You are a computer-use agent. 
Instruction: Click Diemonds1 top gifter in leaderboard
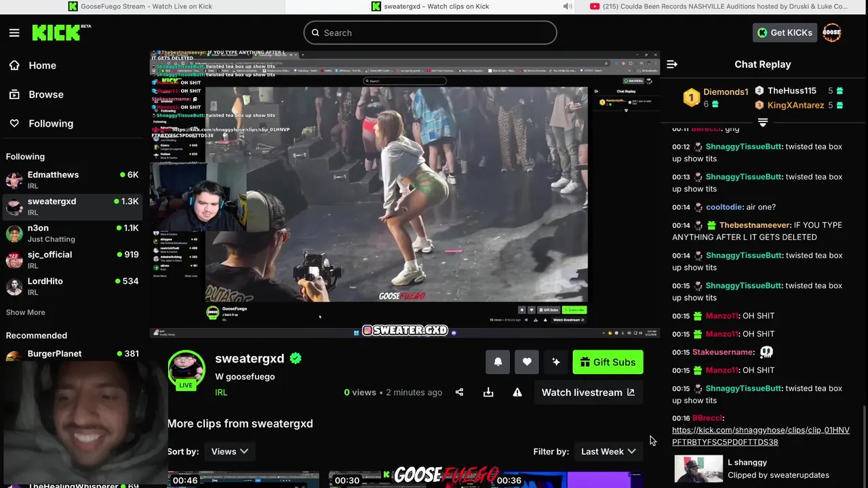tap(726, 91)
